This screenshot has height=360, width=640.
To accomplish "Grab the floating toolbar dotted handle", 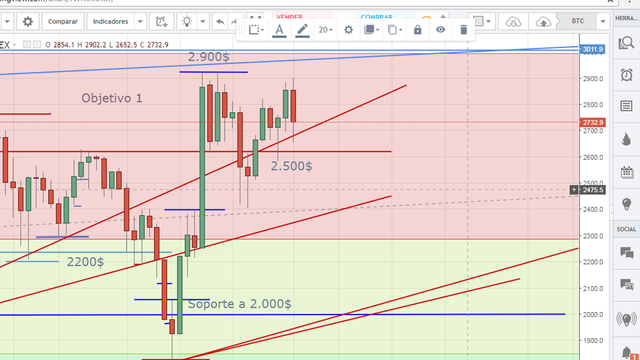I will (240, 30).
